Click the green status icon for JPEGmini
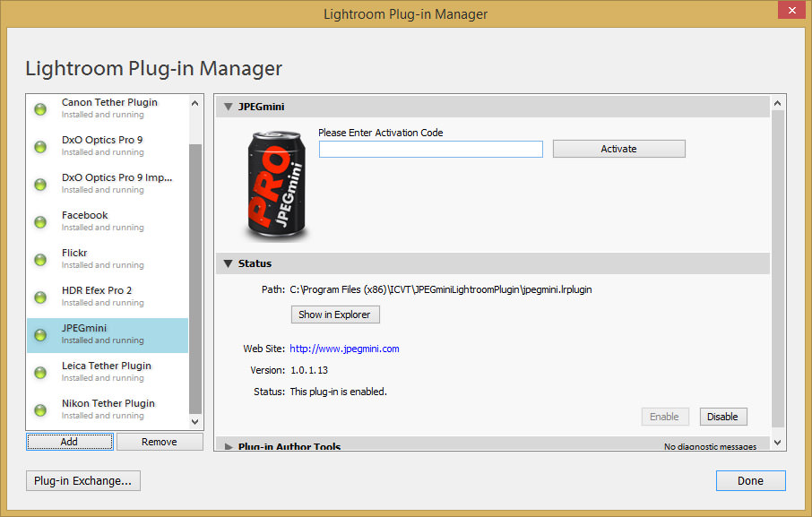Viewport: 812px width, 517px height. [x=40, y=335]
